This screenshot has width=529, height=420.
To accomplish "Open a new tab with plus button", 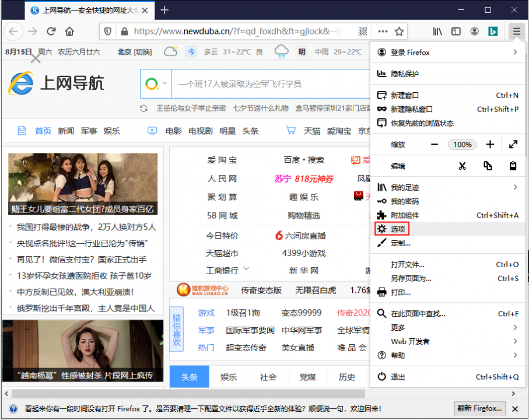I will [x=164, y=10].
